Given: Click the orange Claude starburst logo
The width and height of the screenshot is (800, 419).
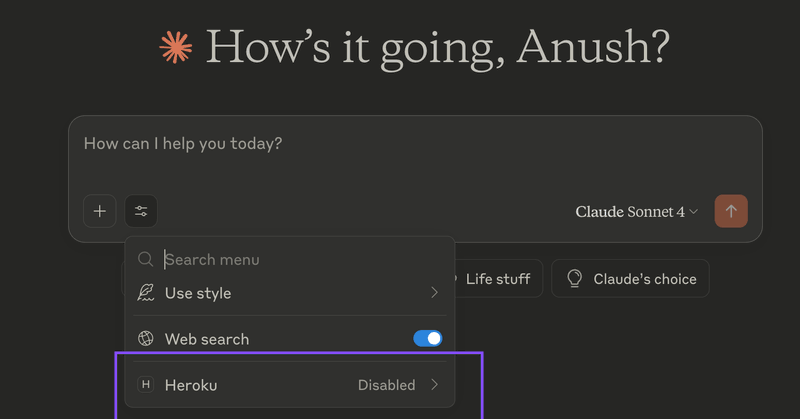Looking at the screenshot, I should pyautogui.click(x=176, y=47).
